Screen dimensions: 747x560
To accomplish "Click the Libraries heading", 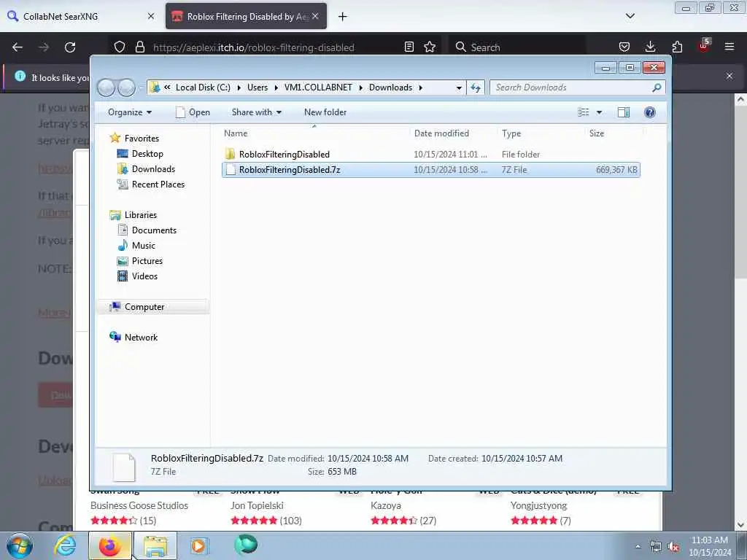I will 140,215.
